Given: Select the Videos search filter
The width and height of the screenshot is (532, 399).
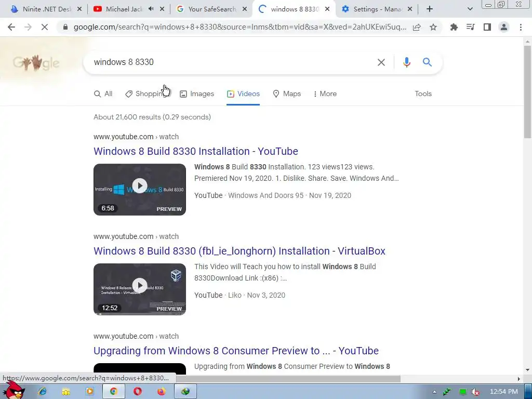Looking at the screenshot, I should click(243, 94).
